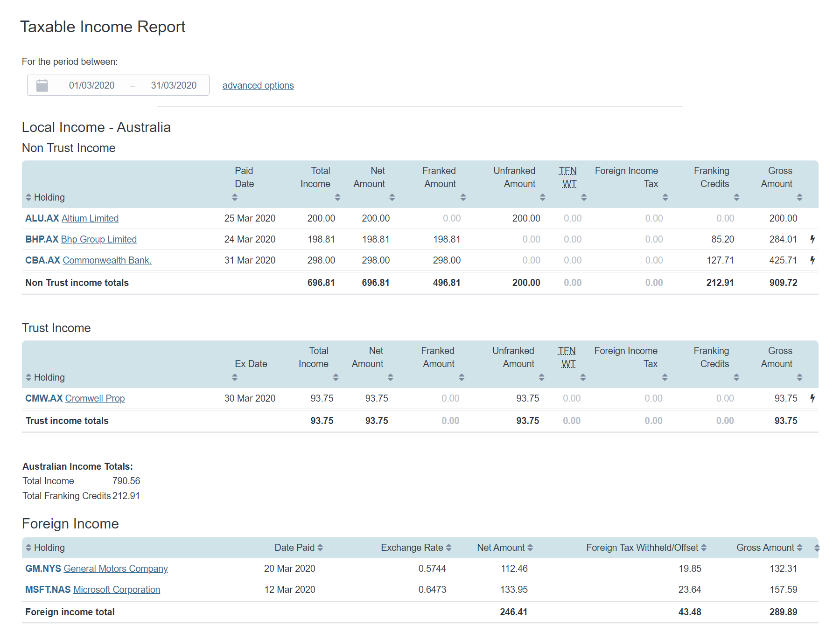The width and height of the screenshot is (840, 639).
Task: Edit the start date 01/03/2020
Action: click(x=92, y=85)
